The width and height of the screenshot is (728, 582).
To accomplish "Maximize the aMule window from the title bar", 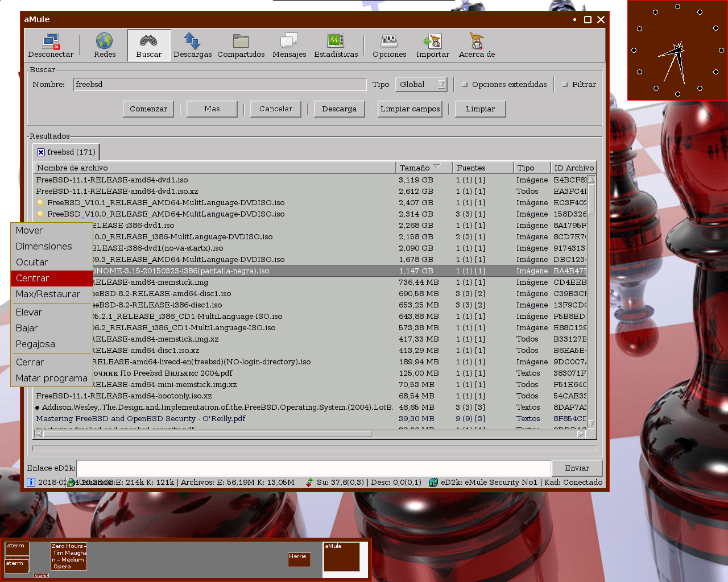I will 588,20.
